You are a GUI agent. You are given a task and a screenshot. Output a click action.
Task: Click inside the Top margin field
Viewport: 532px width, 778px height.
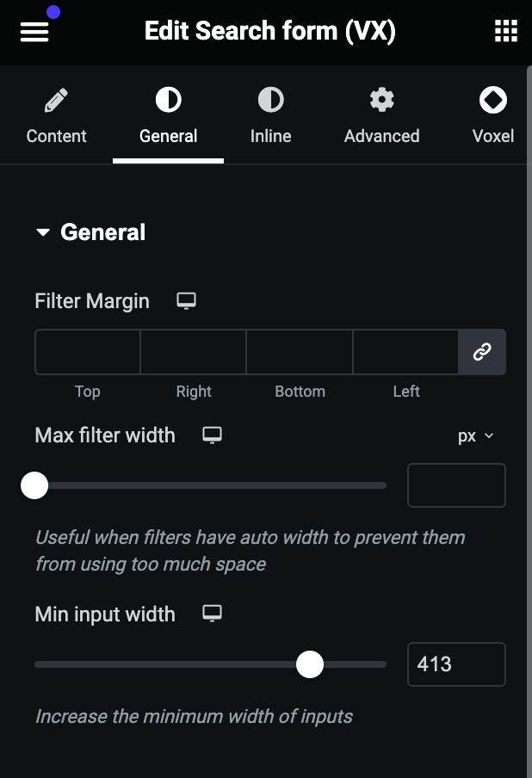coord(87,352)
